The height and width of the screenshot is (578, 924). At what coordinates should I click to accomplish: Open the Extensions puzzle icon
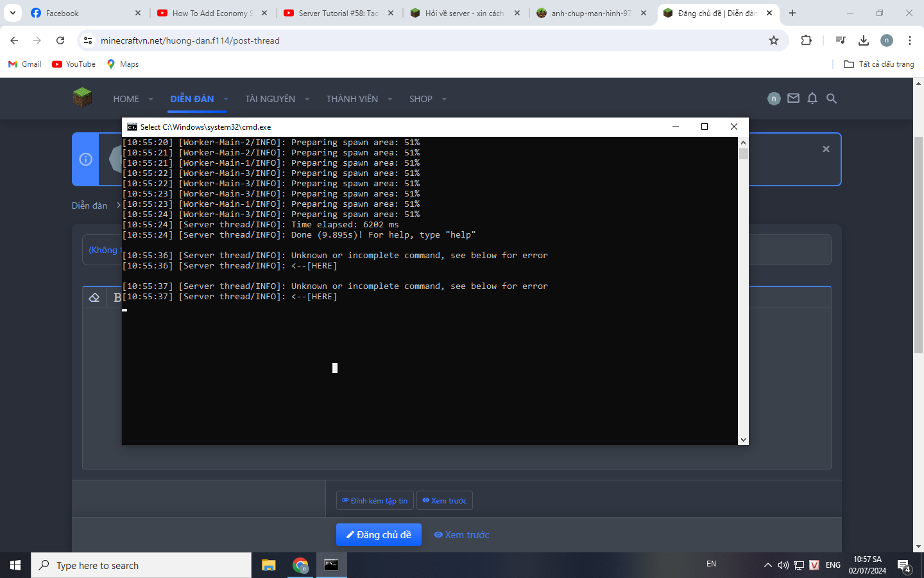pos(807,40)
